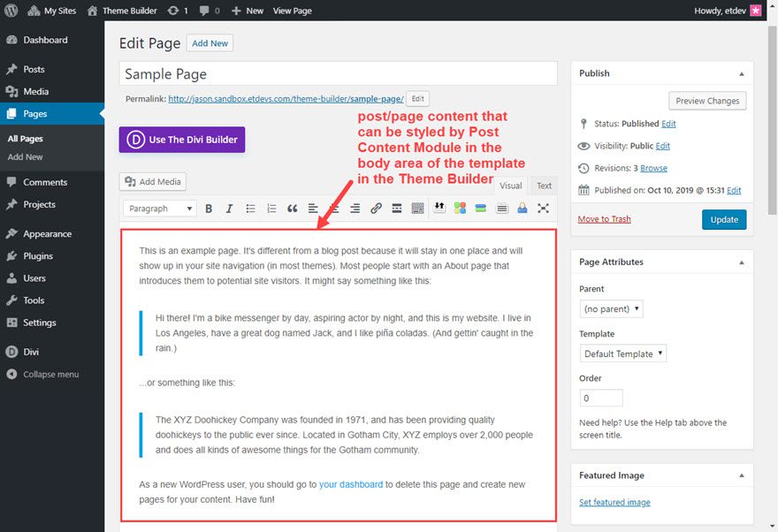The image size is (778, 532).
Task: Insert a numbered list
Action: 271,209
